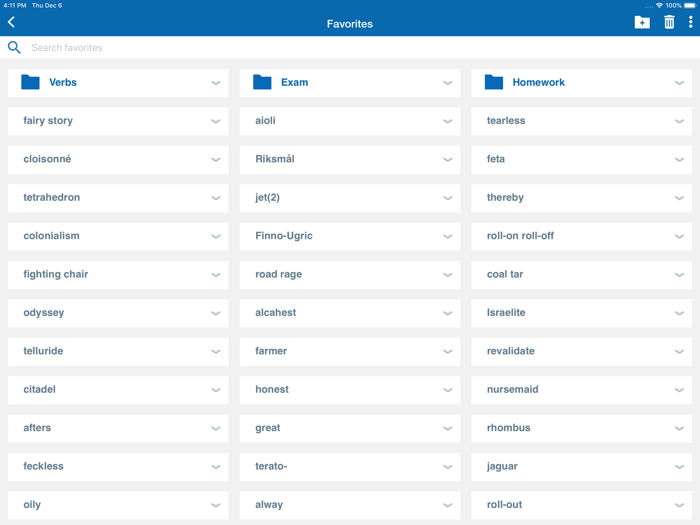The image size is (700, 525).
Task: Expand the chevron for alway
Action: (x=447, y=505)
